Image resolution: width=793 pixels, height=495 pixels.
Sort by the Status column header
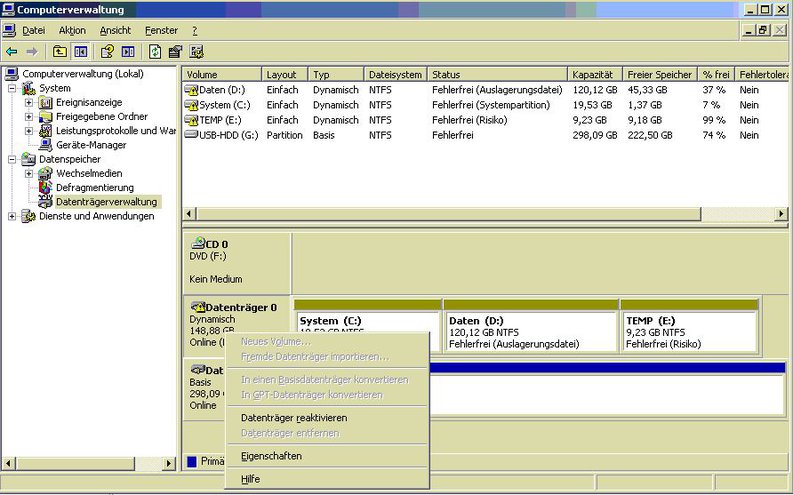498,74
